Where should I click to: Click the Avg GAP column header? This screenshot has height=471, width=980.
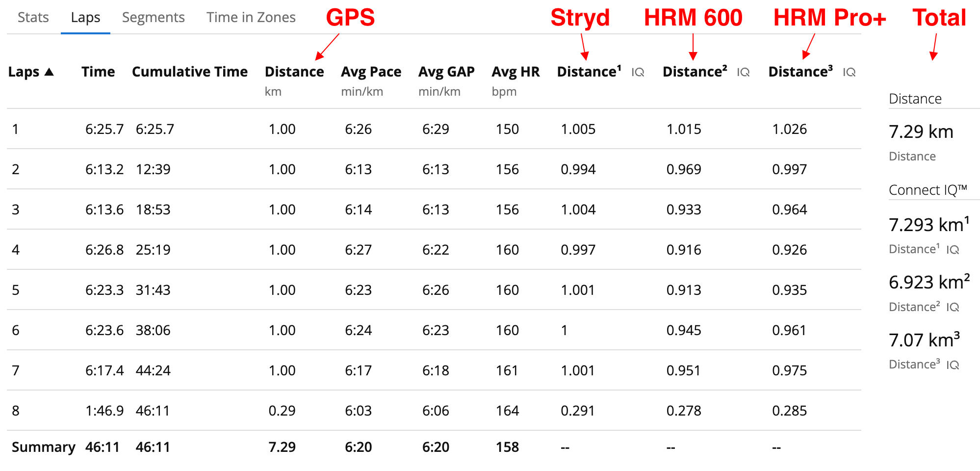(x=446, y=72)
